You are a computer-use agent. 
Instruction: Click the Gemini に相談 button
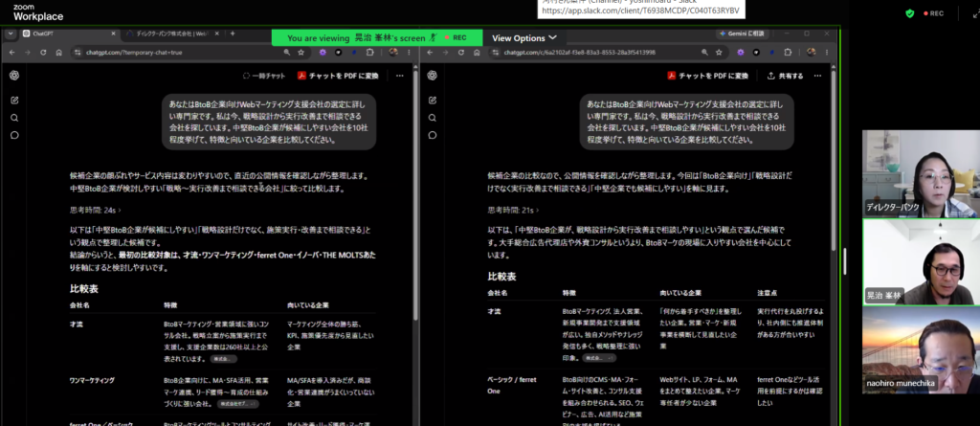[x=742, y=34]
